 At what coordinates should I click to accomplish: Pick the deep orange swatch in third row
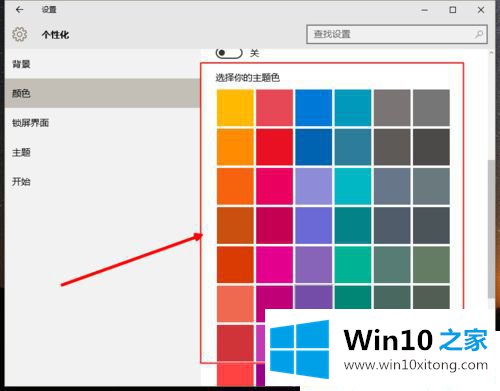tap(235, 186)
